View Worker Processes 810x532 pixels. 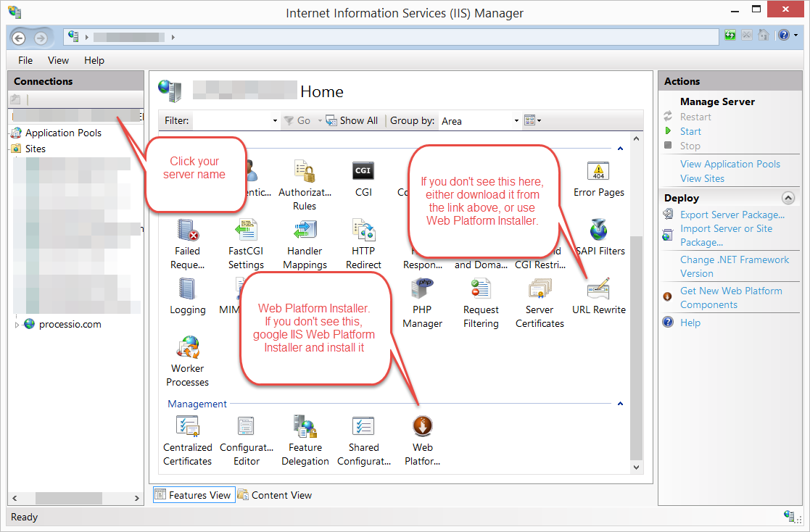pos(187,353)
